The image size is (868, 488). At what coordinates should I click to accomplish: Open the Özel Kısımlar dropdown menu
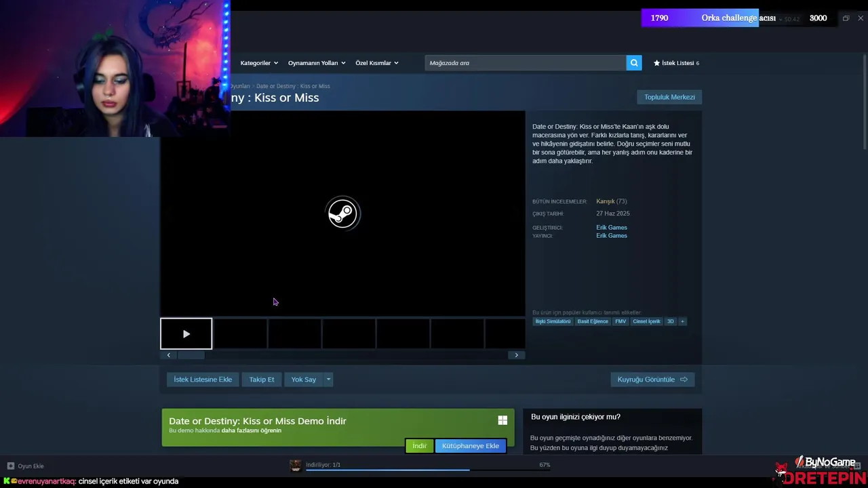point(377,63)
